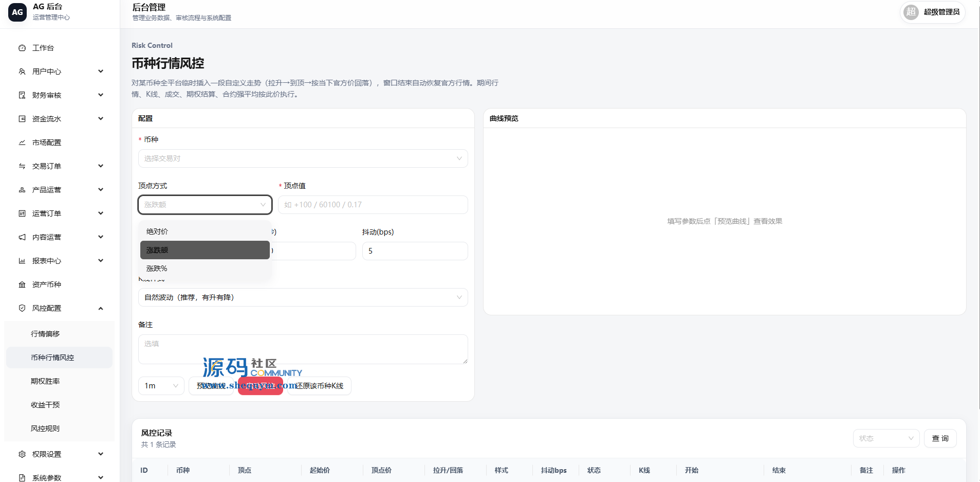Click the 市场配置 chart icon
The image size is (980, 482).
22,142
